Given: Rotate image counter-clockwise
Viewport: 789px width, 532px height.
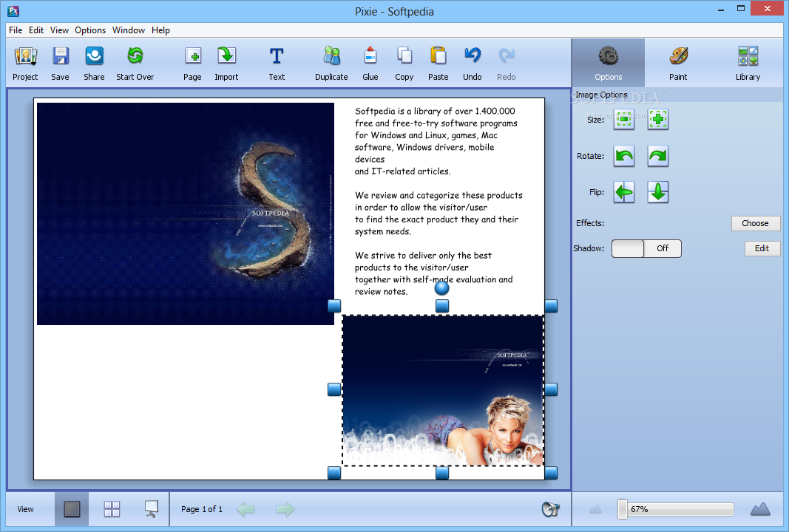Looking at the screenshot, I should (x=624, y=156).
